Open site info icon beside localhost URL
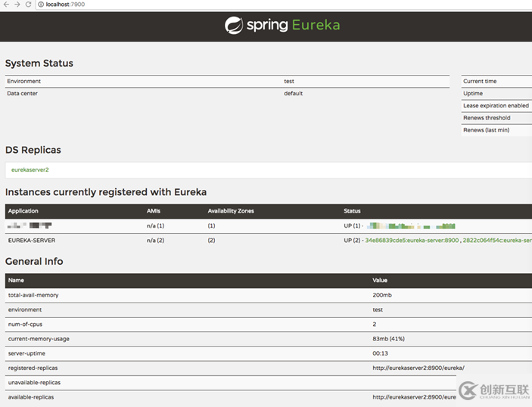The height and width of the screenshot is (407, 532). [x=40, y=5]
